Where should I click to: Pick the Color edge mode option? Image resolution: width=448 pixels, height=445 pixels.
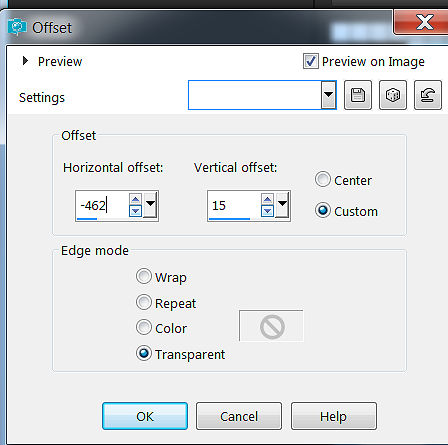144,327
